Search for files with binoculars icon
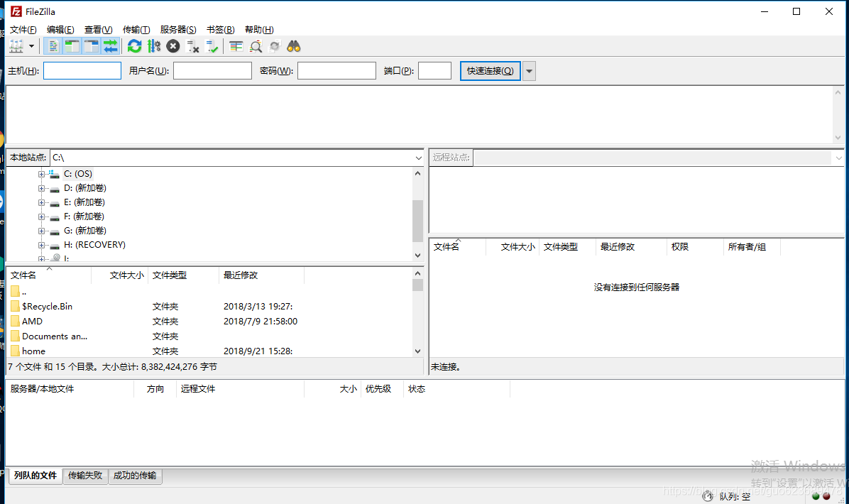The width and height of the screenshot is (849, 504). pos(293,47)
